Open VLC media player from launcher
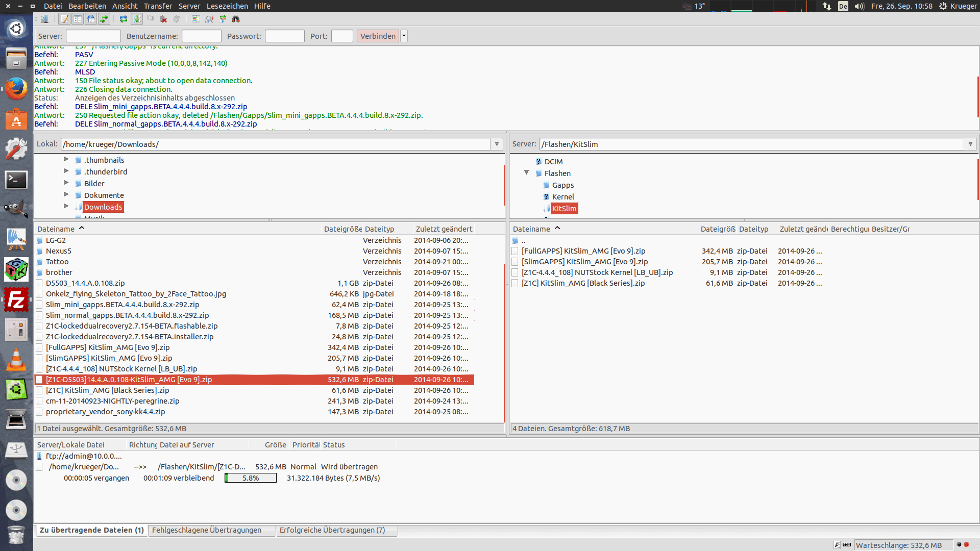 tap(16, 360)
